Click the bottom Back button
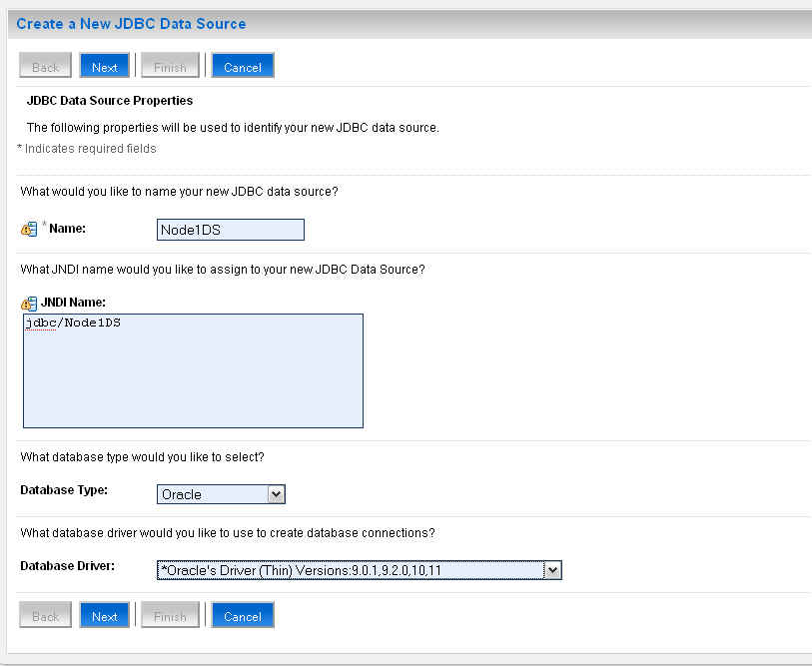This screenshot has height=666, width=812. [46, 616]
